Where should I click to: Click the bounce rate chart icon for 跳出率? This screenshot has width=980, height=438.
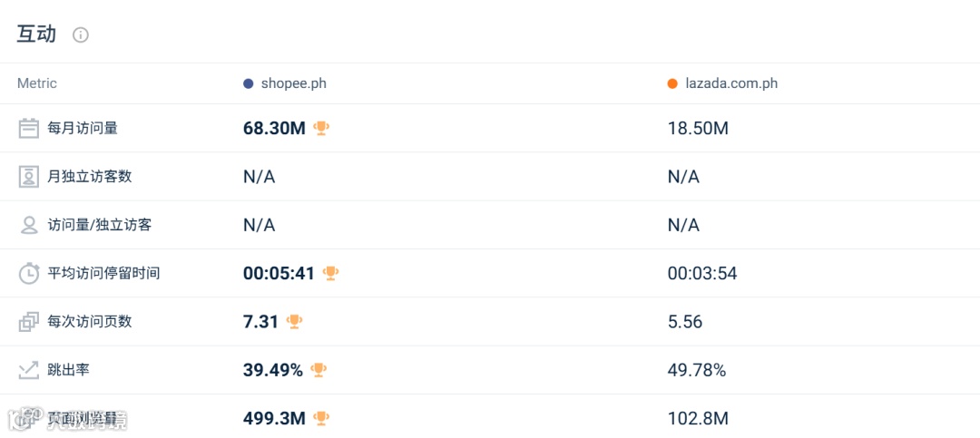(29, 370)
